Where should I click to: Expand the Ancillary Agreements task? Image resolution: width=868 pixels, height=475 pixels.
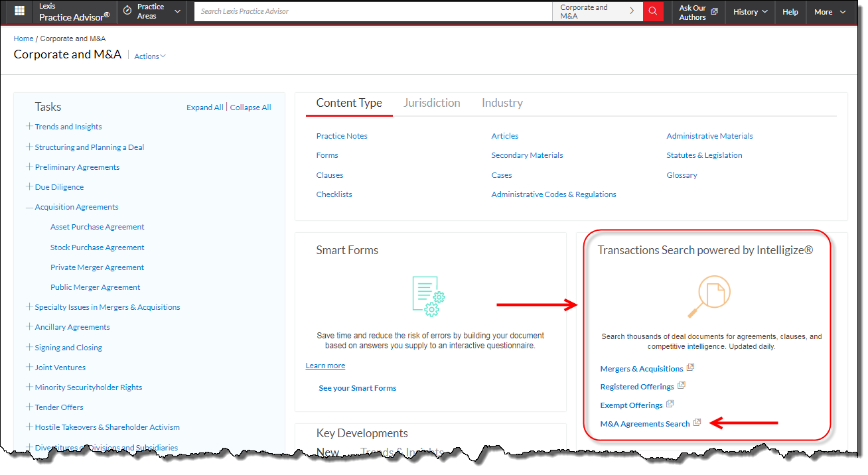pos(29,326)
